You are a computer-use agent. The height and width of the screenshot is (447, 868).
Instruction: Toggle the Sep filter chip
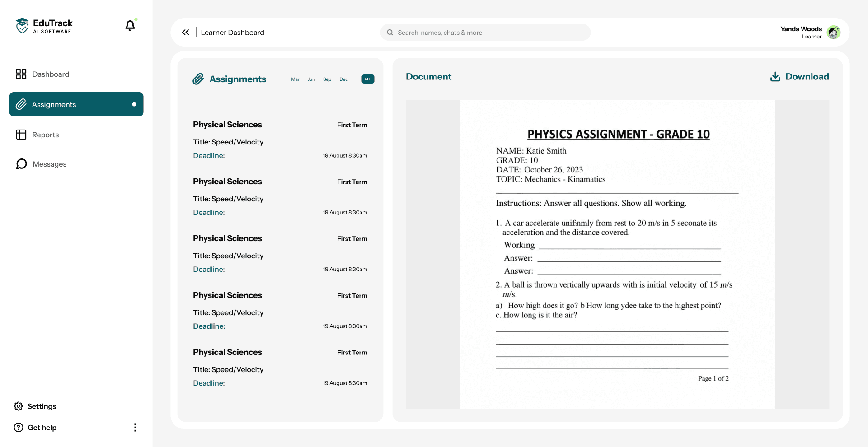pyautogui.click(x=327, y=79)
